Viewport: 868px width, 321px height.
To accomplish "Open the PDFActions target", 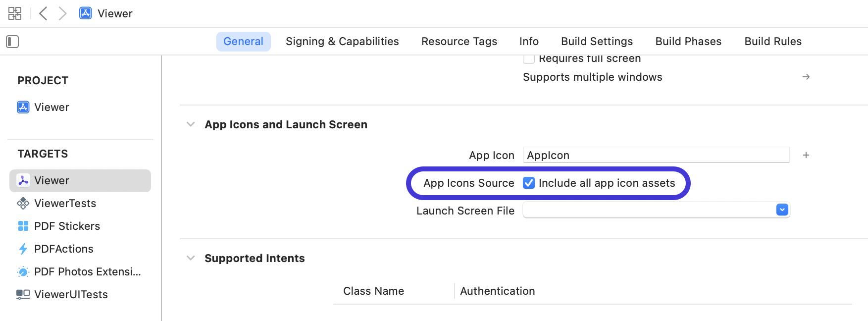I will coord(63,249).
